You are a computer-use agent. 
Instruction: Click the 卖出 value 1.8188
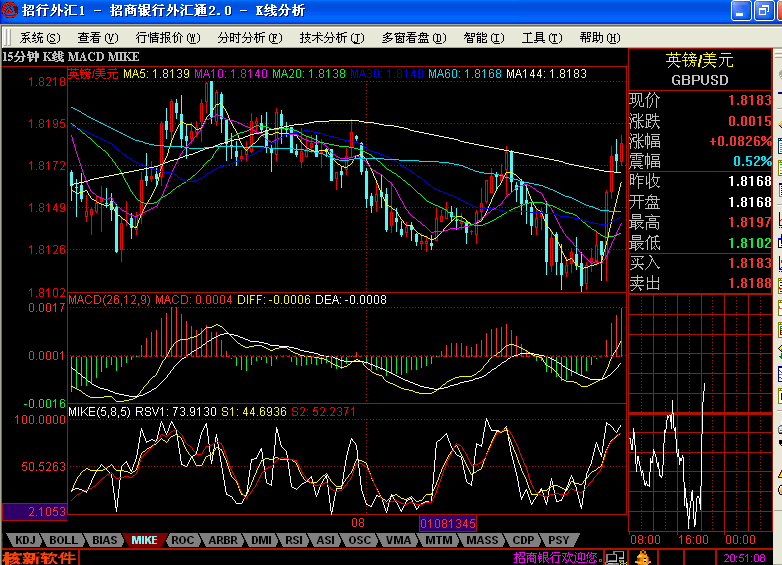pyautogui.click(x=750, y=283)
